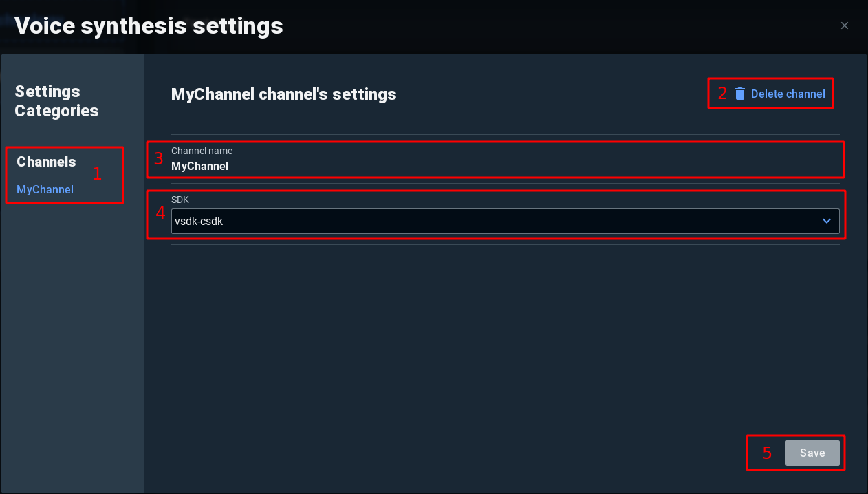Click the Settings Categories sidebar heading

tap(56, 101)
